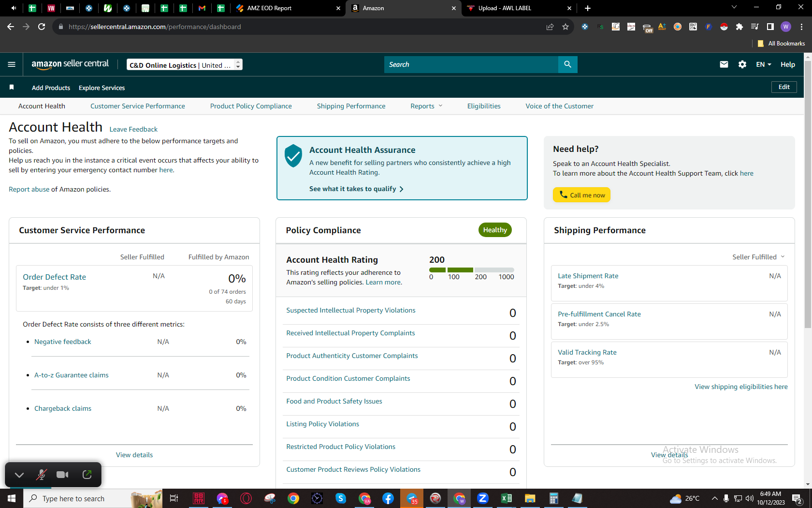Viewport: 812px width, 508px height.
Task: Click the search magnifier button
Action: [x=567, y=64]
